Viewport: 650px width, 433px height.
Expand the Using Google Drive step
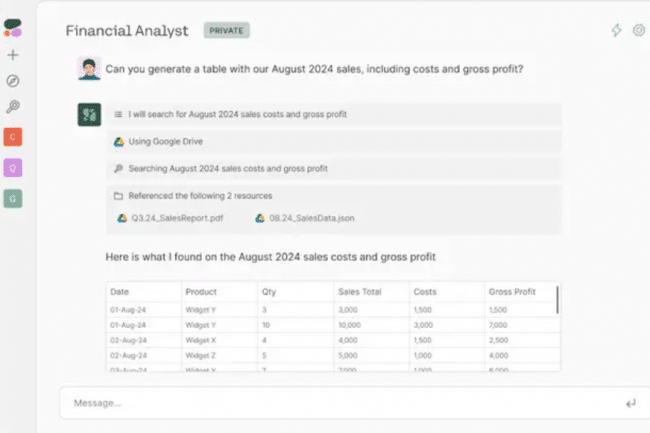[x=334, y=142]
